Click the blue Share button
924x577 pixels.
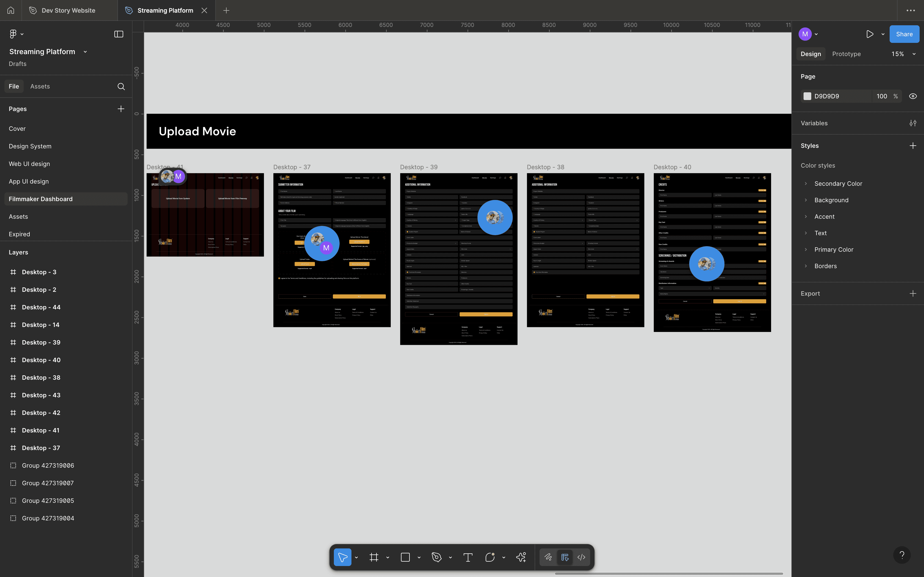tap(904, 34)
